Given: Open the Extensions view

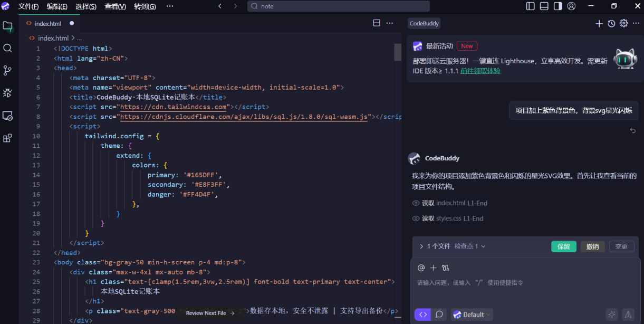Looking at the screenshot, I should pos(7,138).
